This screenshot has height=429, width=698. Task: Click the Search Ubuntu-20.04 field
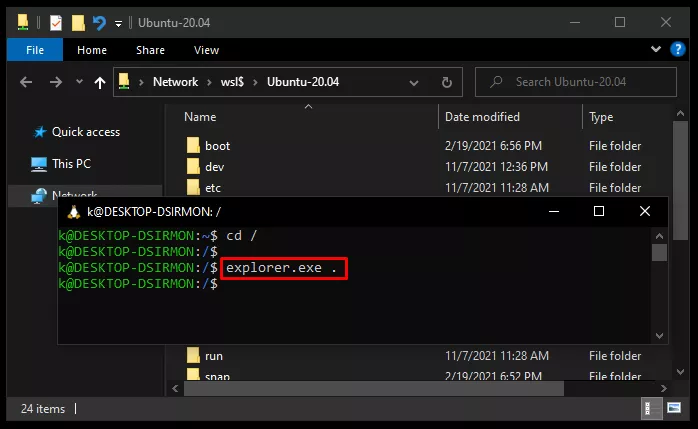click(576, 82)
